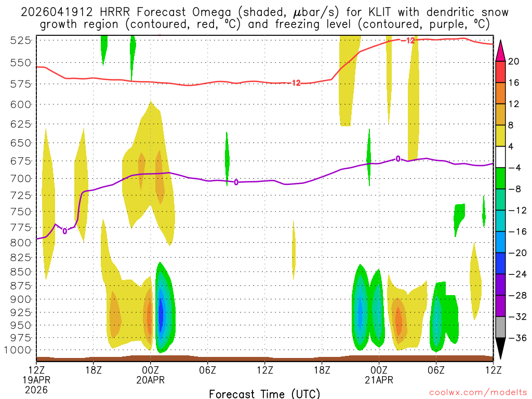
Task: Select the 00Z tick above 21APR
Action: click(379, 369)
